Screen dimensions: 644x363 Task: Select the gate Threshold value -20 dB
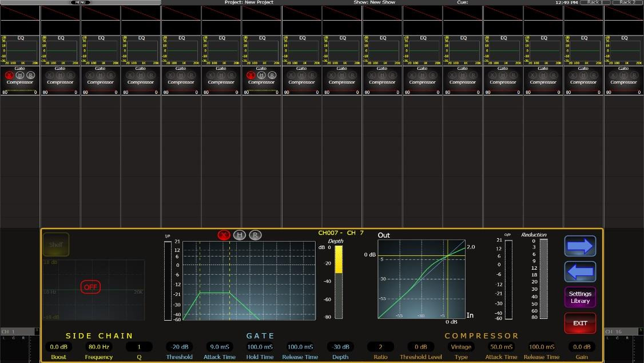pos(180,347)
